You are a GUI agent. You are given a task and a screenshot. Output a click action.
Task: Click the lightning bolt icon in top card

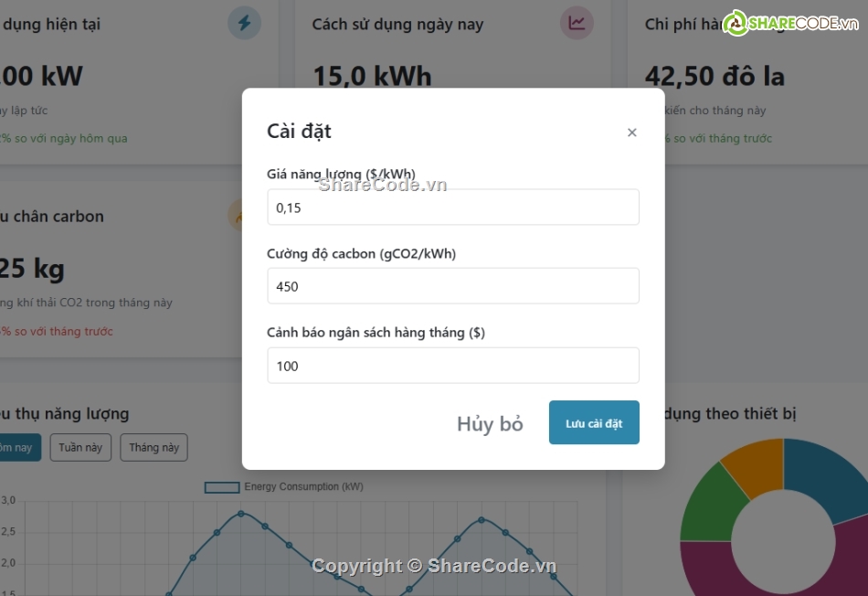tap(244, 24)
